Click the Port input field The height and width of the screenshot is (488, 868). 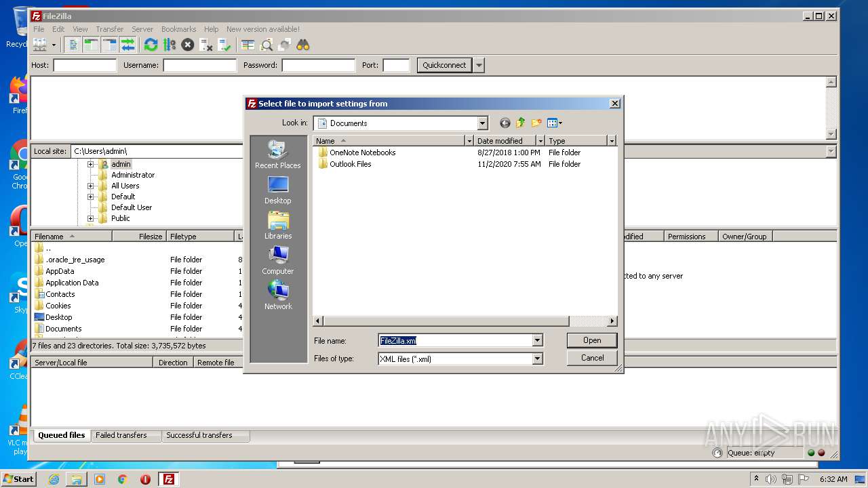pyautogui.click(x=396, y=65)
